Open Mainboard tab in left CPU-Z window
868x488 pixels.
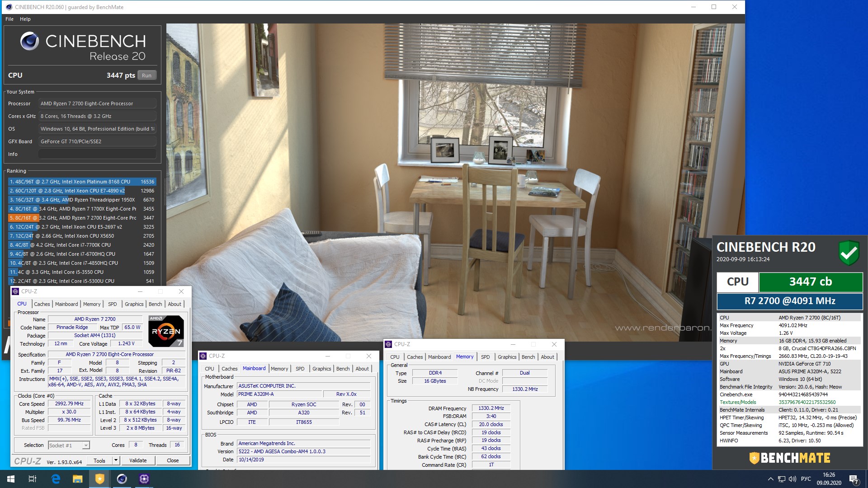click(66, 304)
